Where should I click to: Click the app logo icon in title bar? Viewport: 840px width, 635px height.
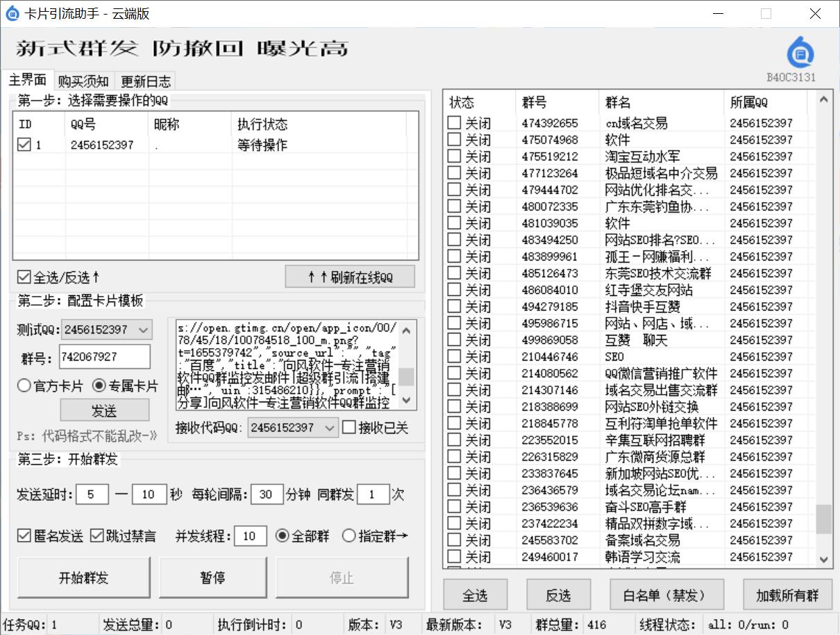tap(12, 13)
